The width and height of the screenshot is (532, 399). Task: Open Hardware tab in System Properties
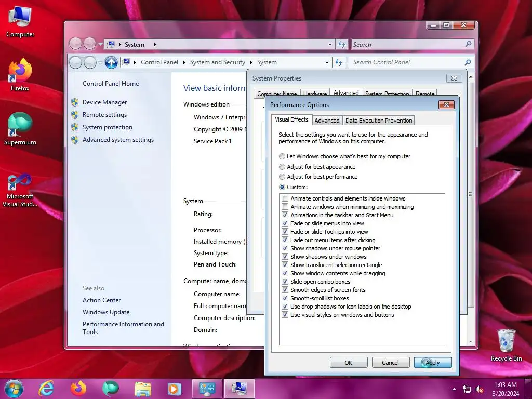[315, 94]
